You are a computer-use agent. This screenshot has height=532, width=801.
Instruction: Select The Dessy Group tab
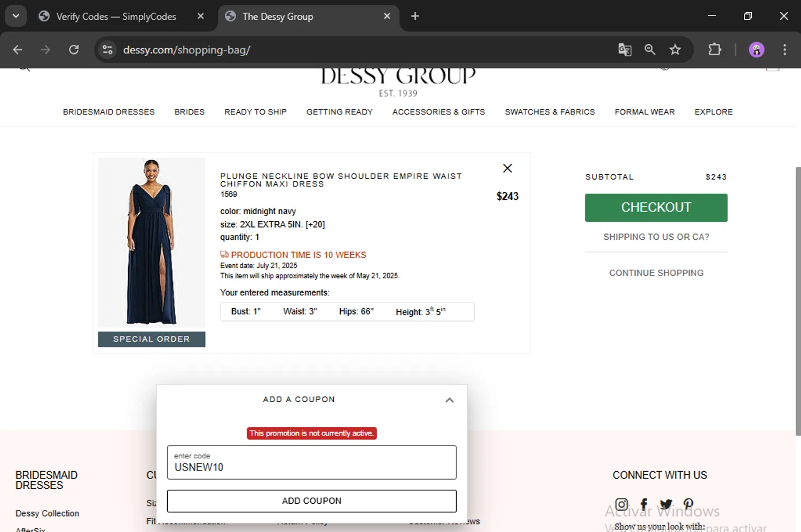pyautogui.click(x=308, y=17)
